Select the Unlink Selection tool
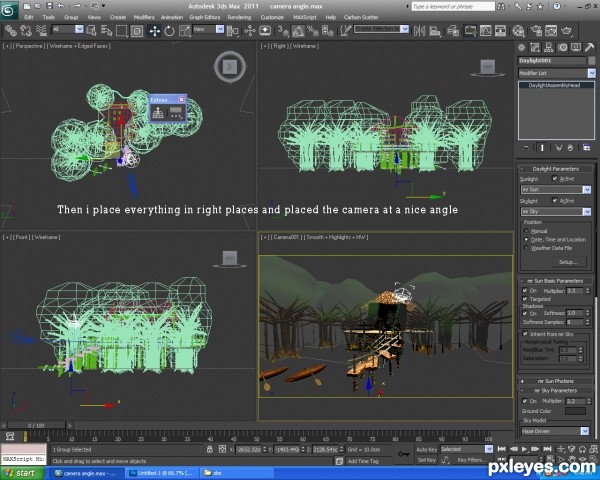 (x=26, y=31)
